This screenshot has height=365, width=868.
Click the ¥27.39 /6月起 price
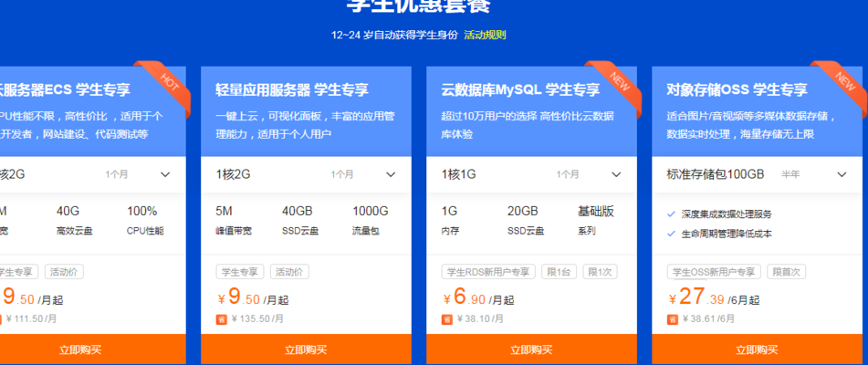pos(714,298)
